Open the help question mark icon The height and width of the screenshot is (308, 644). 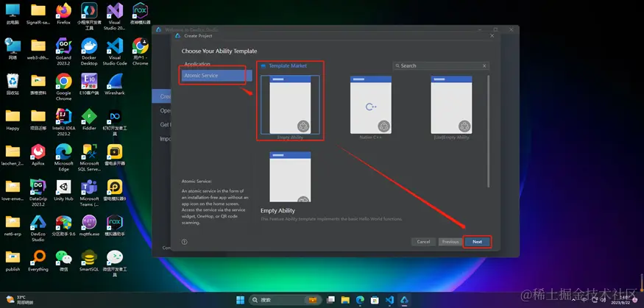[x=185, y=242]
